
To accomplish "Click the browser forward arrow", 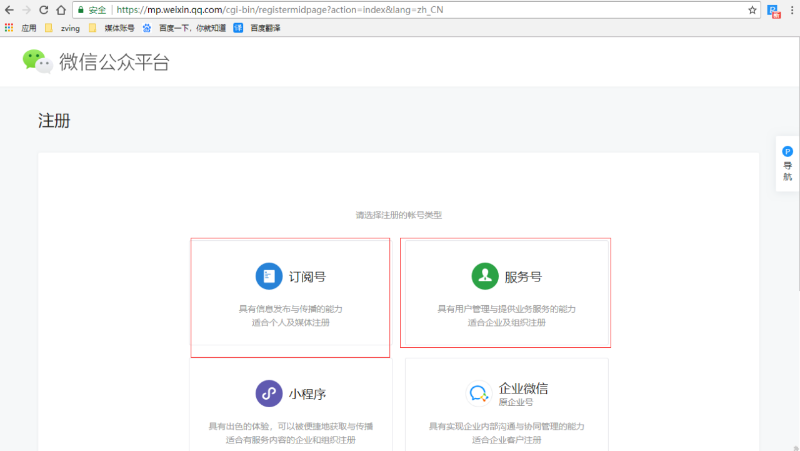I will click(x=27, y=10).
